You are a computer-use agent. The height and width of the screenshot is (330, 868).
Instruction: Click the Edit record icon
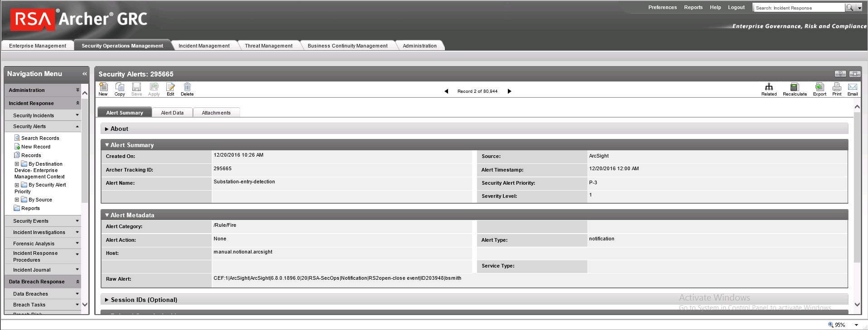coord(170,89)
